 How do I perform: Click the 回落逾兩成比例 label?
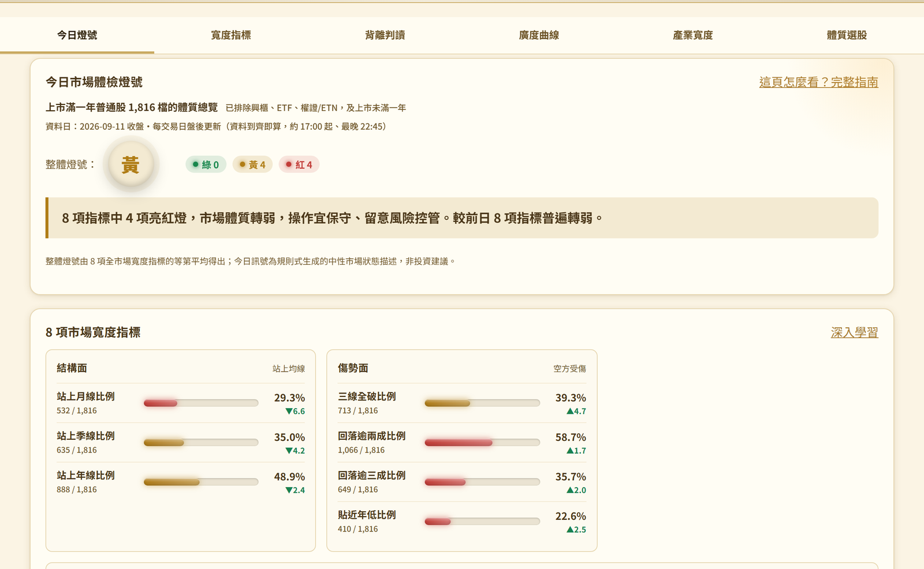(x=372, y=436)
